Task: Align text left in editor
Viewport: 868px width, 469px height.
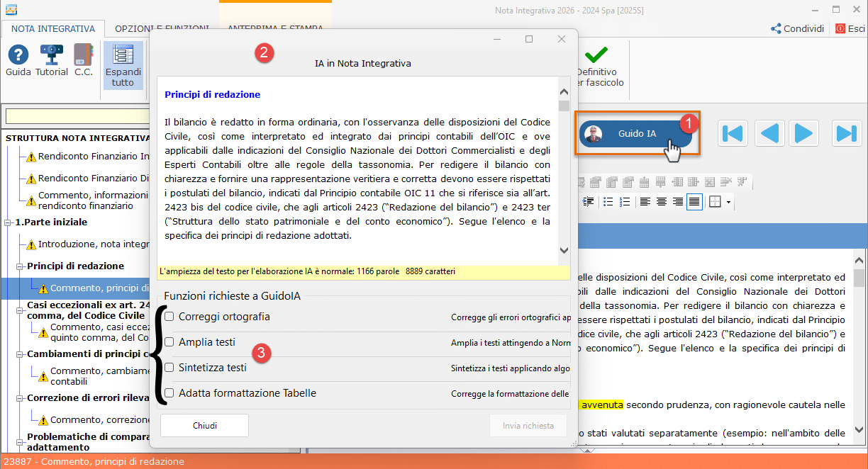Action: click(645, 202)
